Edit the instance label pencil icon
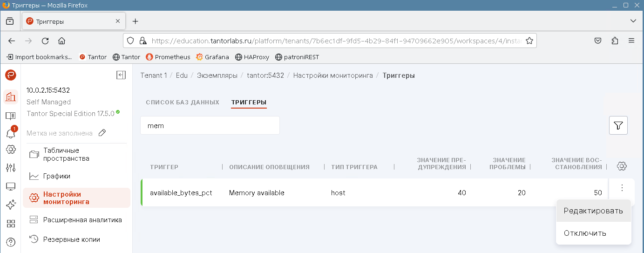 point(102,133)
